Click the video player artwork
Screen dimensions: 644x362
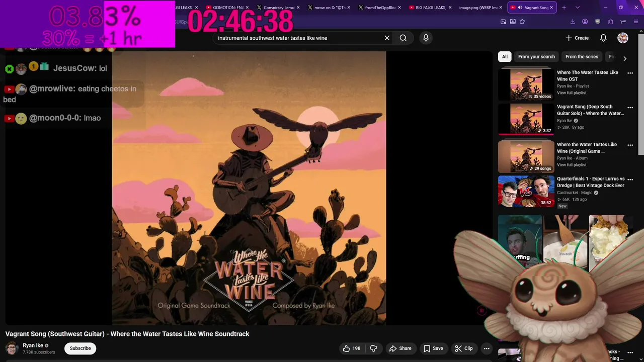249,188
